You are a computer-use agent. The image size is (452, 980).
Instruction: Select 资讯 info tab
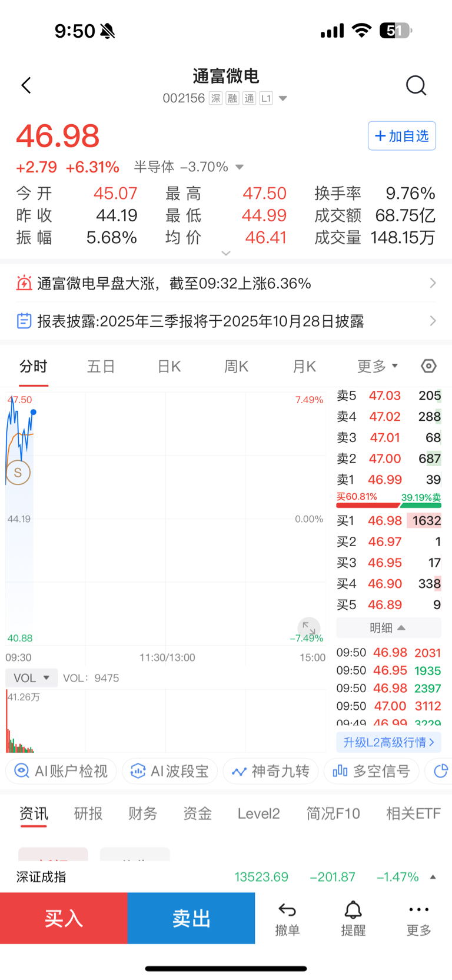click(x=34, y=813)
